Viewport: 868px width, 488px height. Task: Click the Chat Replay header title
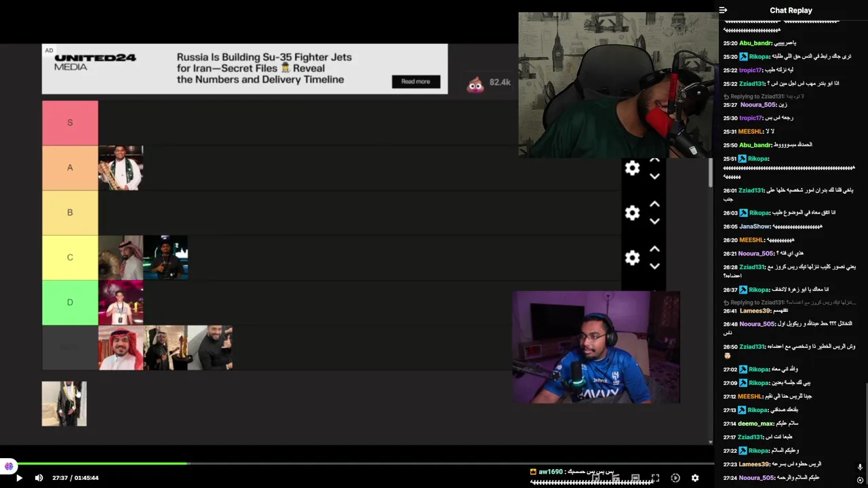791,10
